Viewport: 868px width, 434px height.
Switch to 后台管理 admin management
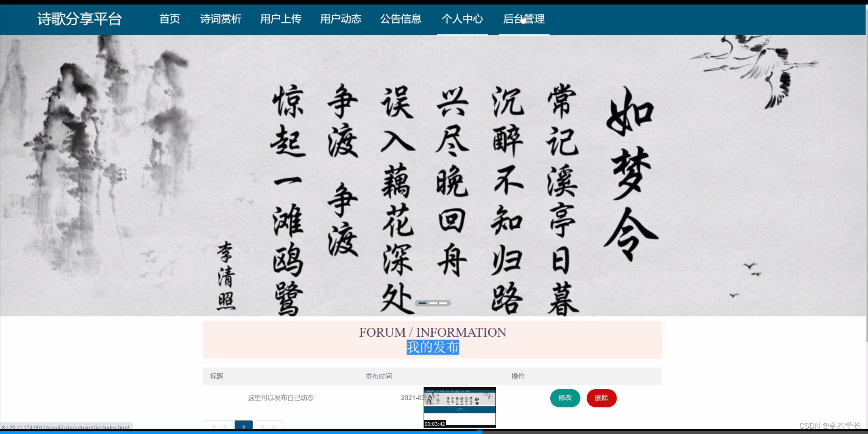click(x=524, y=19)
